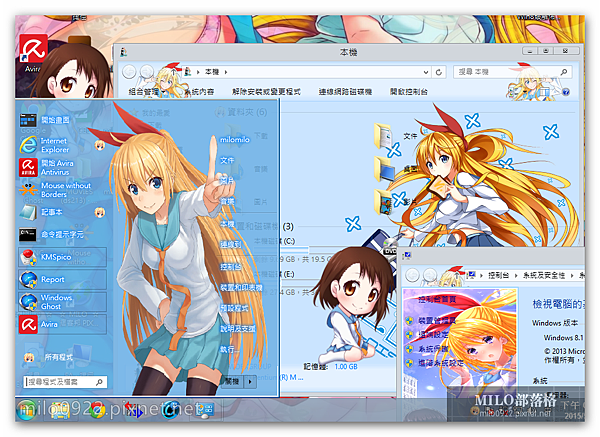The width and height of the screenshot is (600, 437).
Task: Expand shutdown options arrow beside 關機
Action: coord(250,382)
